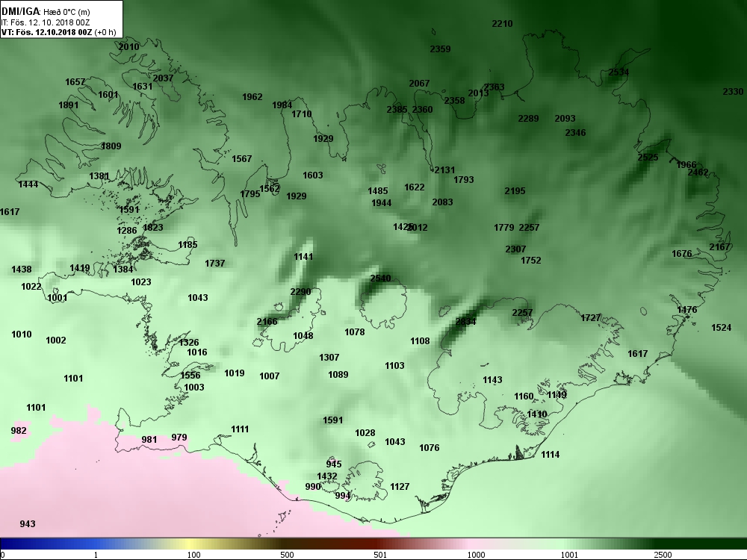Click the map value 1076
This screenshot has width=747, height=560.
click(x=430, y=447)
